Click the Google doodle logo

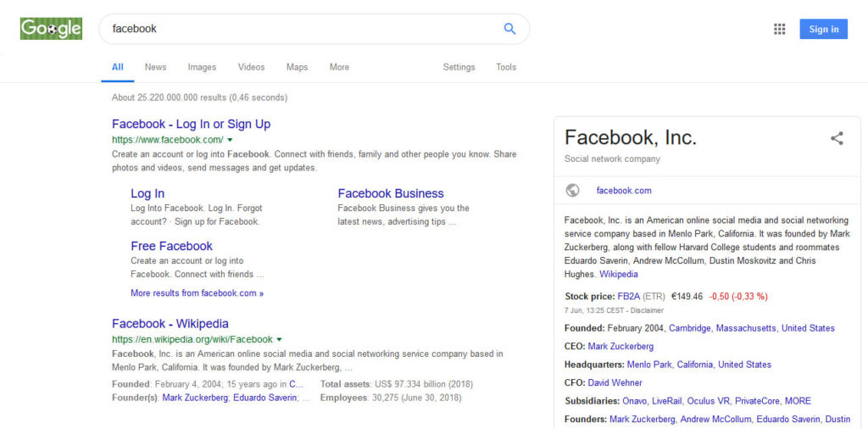[51, 29]
